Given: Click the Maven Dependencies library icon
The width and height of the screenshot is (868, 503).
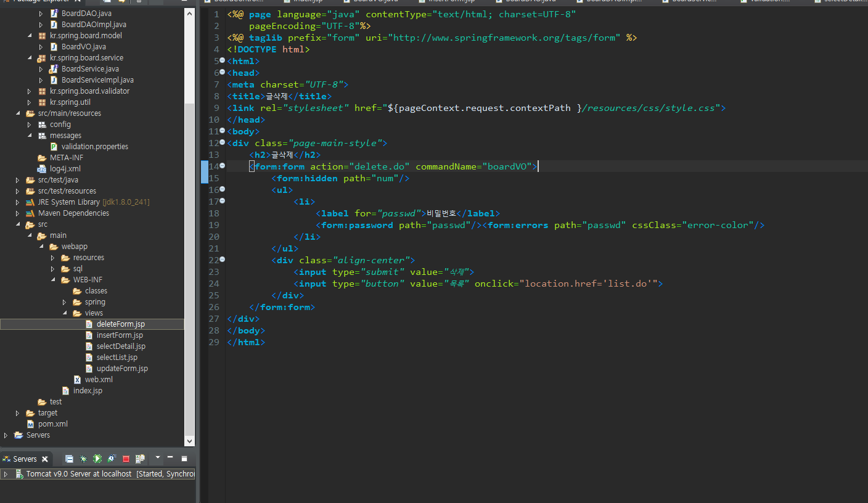Looking at the screenshot, I should tap(30, 213).
